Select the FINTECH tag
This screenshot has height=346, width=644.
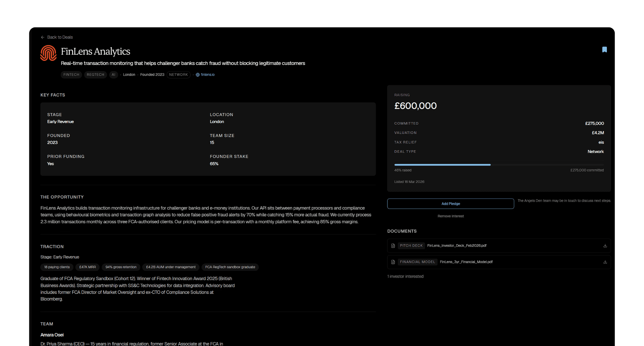(x=71, y=75)
